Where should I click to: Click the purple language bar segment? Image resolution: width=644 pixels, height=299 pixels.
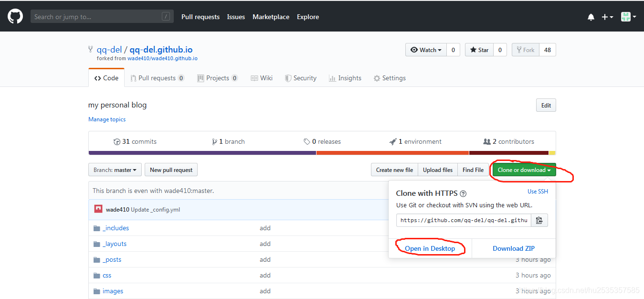pos(202,153)
